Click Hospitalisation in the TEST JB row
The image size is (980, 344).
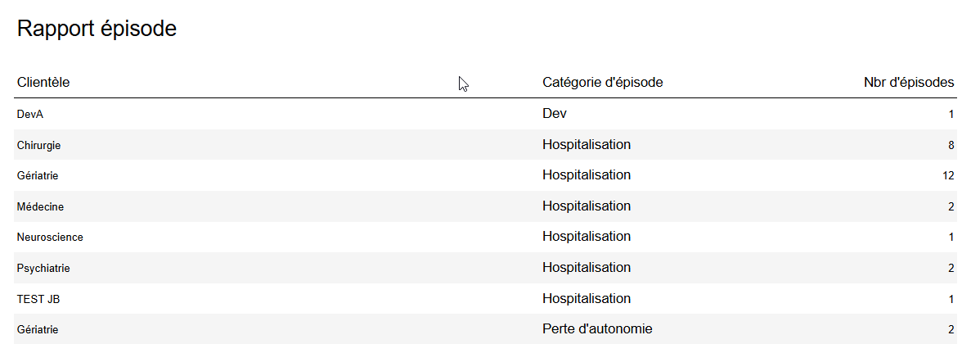587,298
